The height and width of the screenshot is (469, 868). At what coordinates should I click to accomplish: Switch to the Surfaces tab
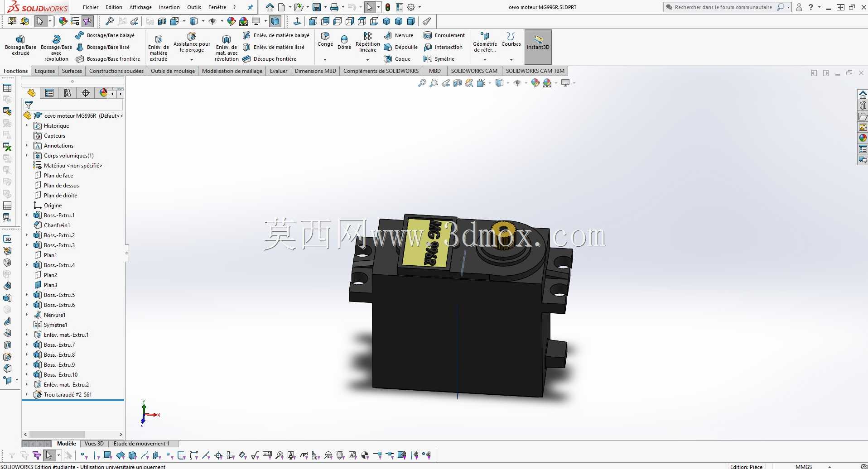[72, 71]
